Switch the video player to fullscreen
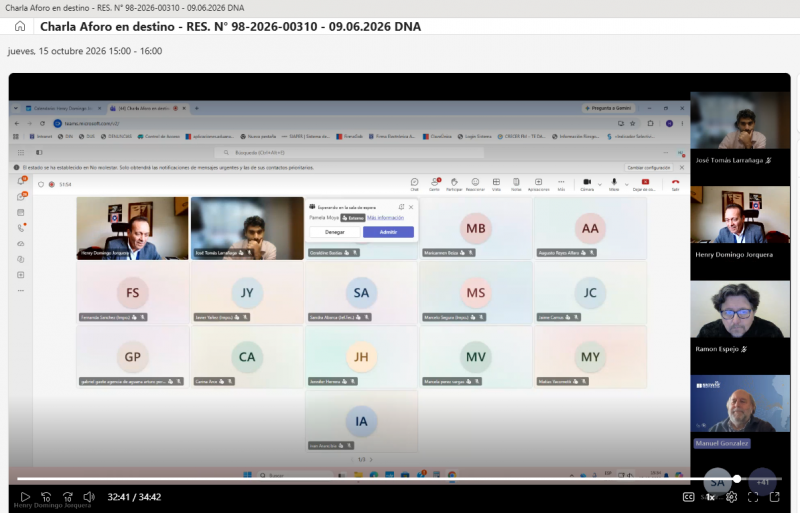 (x=753, y=497)
